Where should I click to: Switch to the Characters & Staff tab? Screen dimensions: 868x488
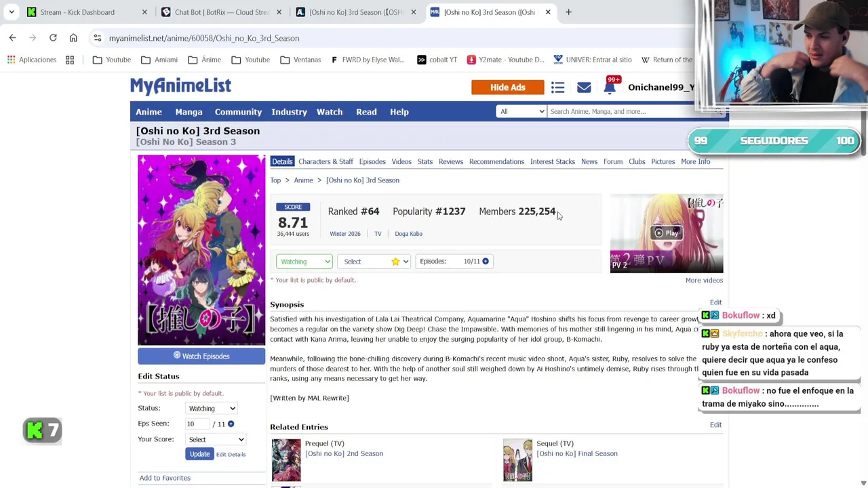325,161
